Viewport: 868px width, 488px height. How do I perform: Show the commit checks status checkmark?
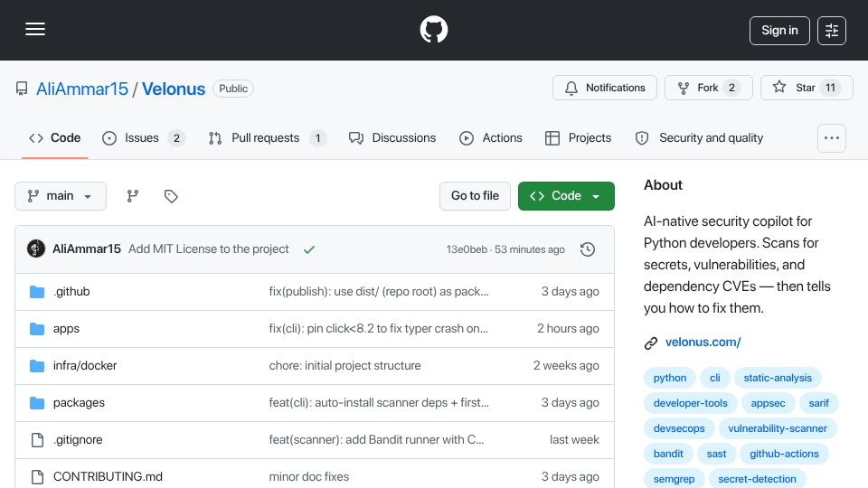(x=309, y=249)
